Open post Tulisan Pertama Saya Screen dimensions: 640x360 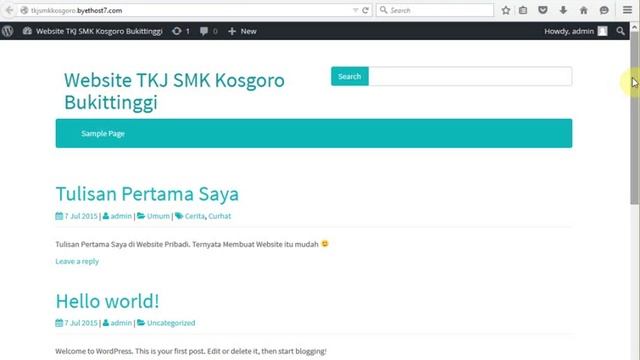pyautogui.click(x=147, y=193)
